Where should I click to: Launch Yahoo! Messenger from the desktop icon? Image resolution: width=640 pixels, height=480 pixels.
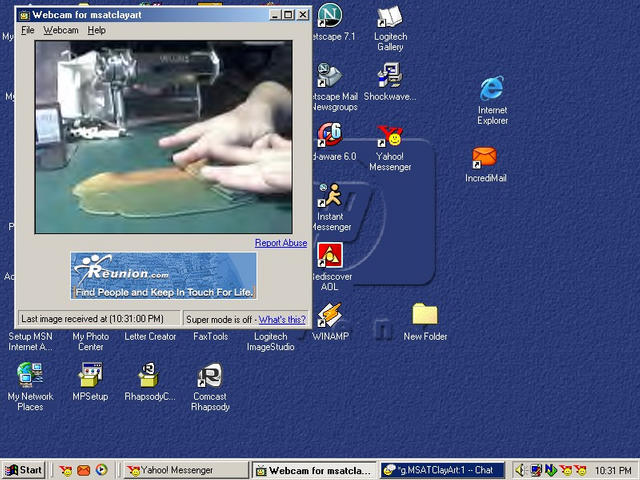390,136
